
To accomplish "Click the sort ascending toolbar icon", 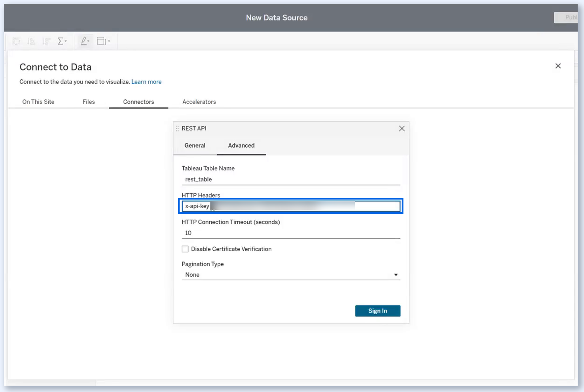I will coord(31,41).
